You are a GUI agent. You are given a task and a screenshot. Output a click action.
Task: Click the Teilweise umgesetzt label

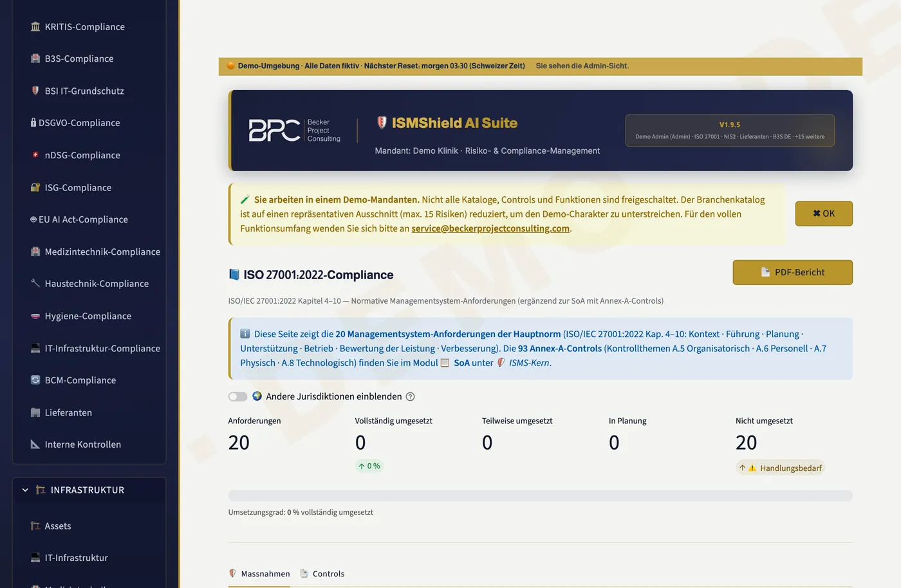point(517,421)
